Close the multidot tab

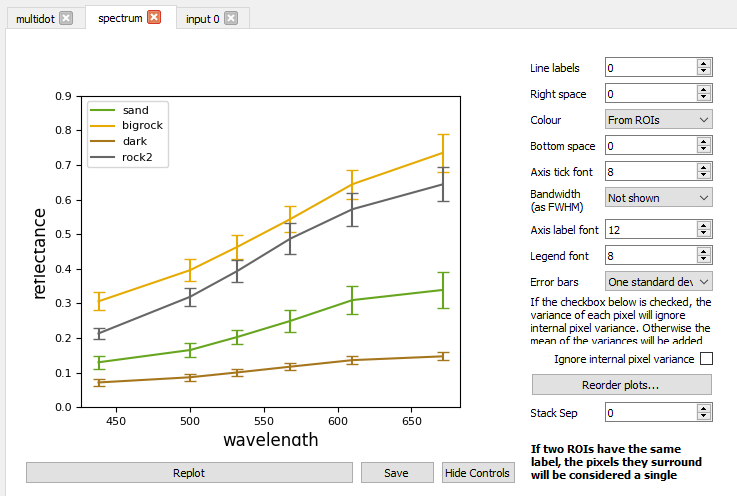tap(66, 19)
